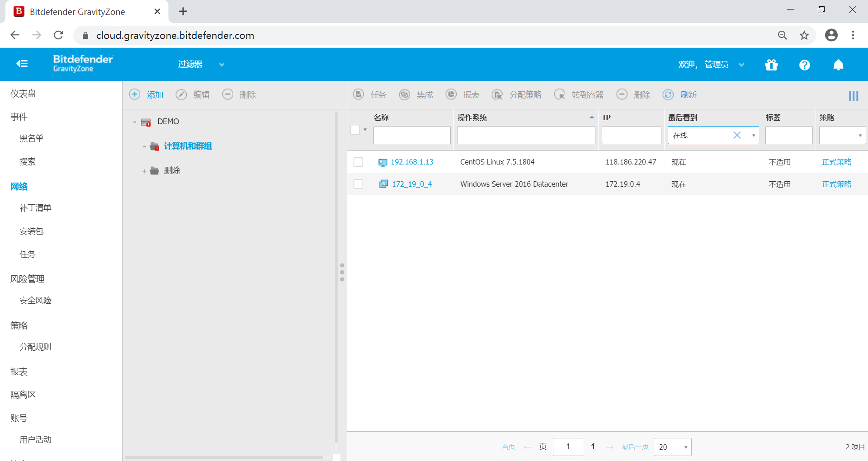Click the computer icon for 192.168.1.13

[x=383, y=162]
